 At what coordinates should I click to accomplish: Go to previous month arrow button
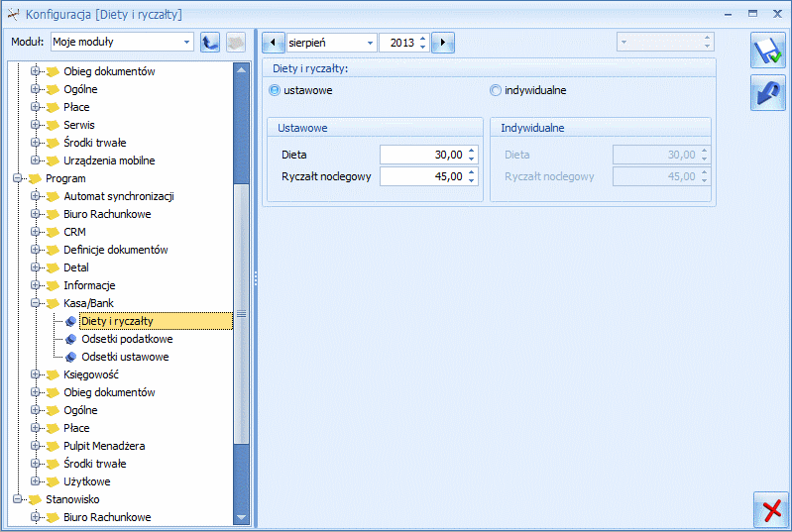pos(274,43)
